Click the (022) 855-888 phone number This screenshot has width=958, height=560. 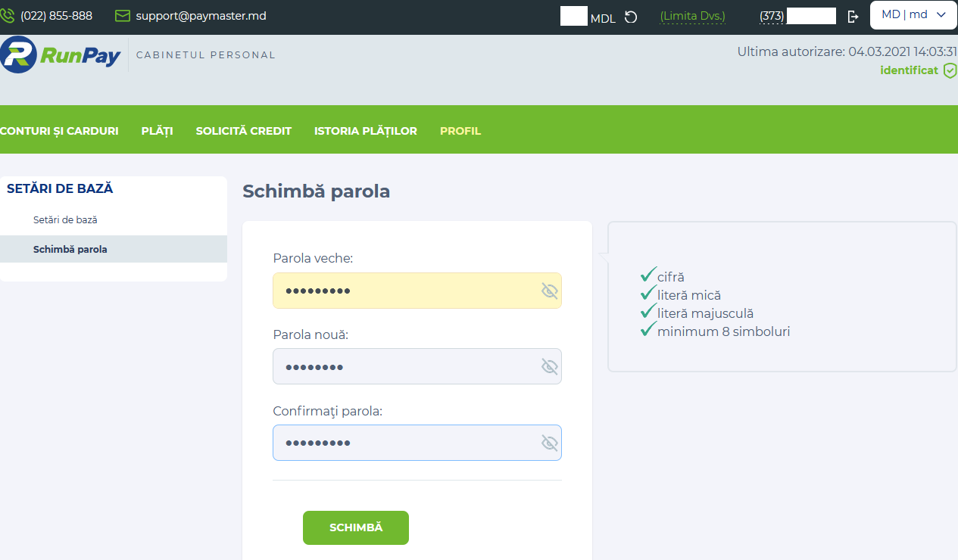tap(57, 15)
